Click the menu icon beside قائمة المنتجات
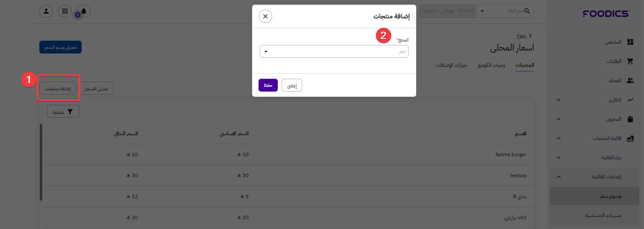644x229 pixels. 630,139
